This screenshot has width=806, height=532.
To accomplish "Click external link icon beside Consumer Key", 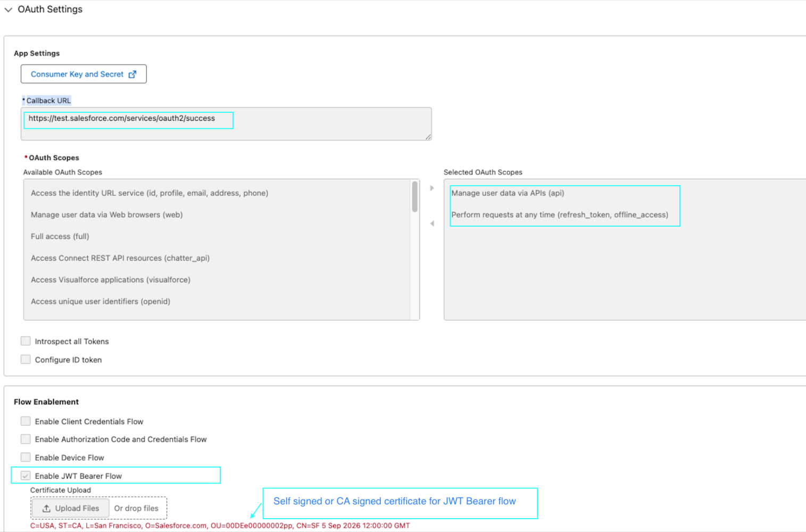I will (132, 74).
